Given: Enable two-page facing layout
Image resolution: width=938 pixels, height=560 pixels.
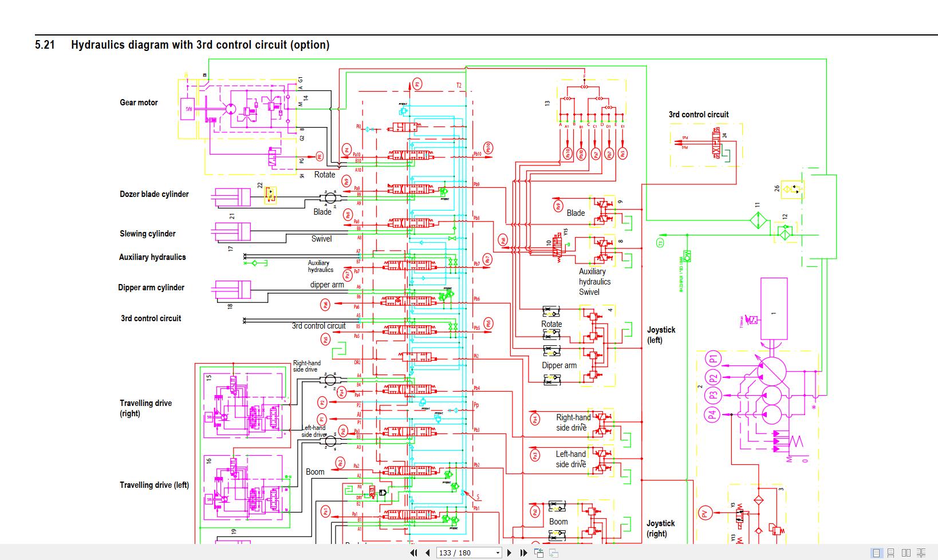Looking at the screenshot, I should (x=906, y=553).
